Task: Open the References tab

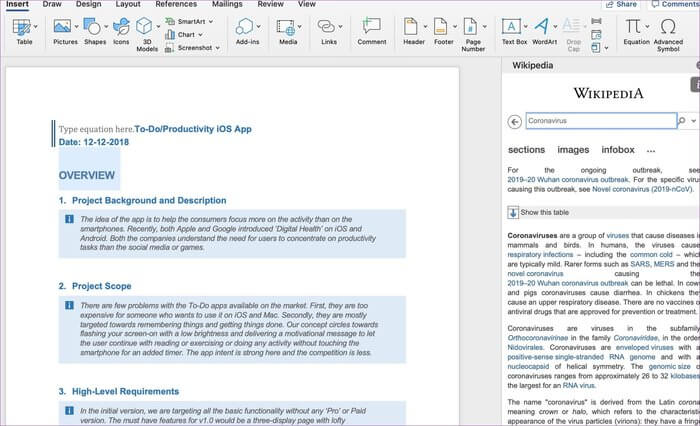Action: 176,4
